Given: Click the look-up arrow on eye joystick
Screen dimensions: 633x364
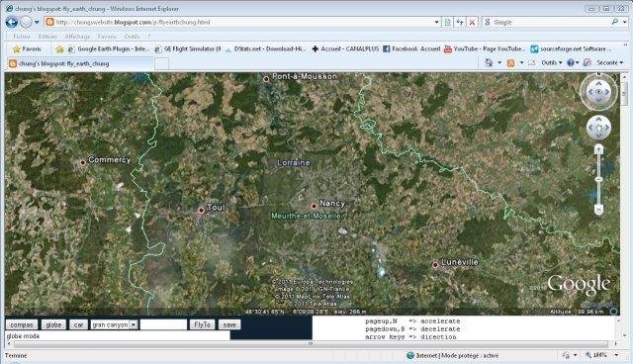Looking at the screenshot, I should [598, 83].
